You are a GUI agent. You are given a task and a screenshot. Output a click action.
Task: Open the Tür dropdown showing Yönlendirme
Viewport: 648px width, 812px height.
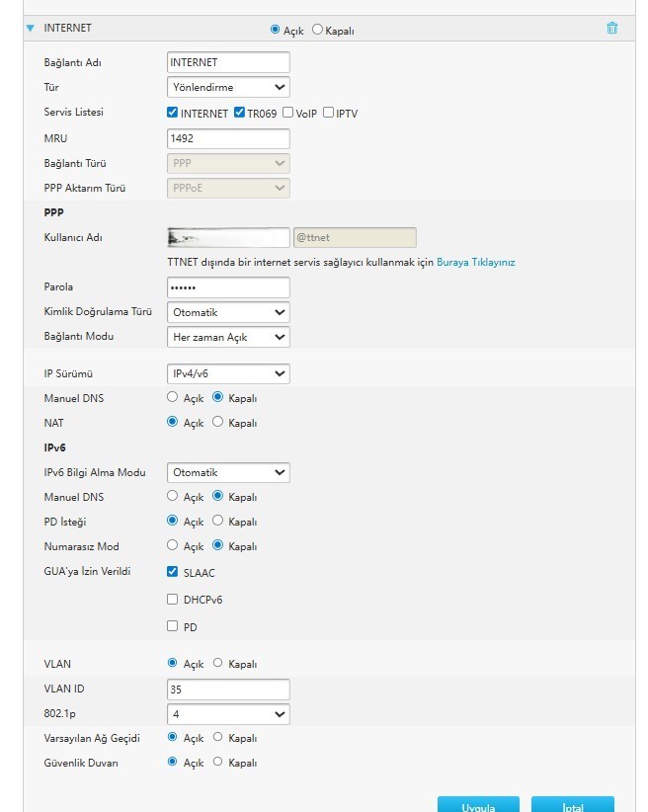point(228,88)
